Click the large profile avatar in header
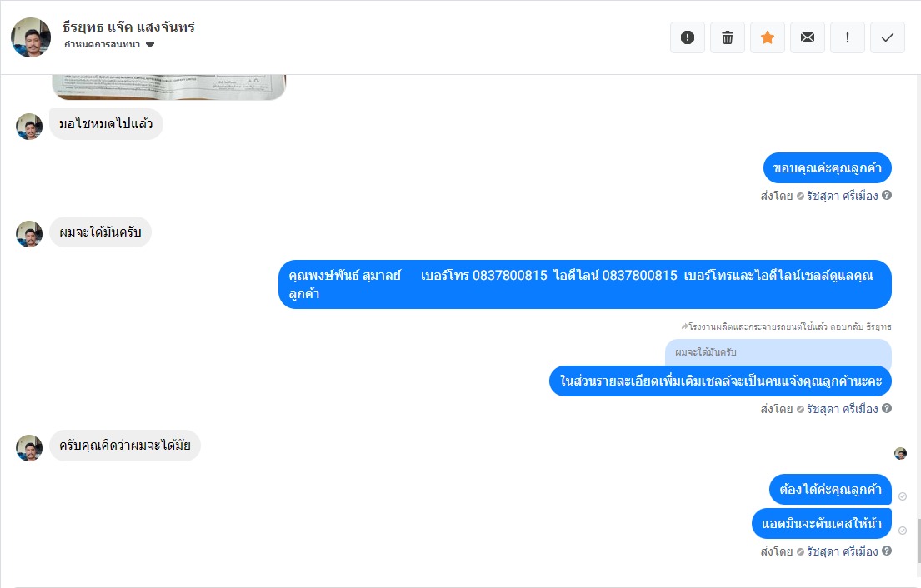Viewport: 921px width, 588px height. coord(31,37)
